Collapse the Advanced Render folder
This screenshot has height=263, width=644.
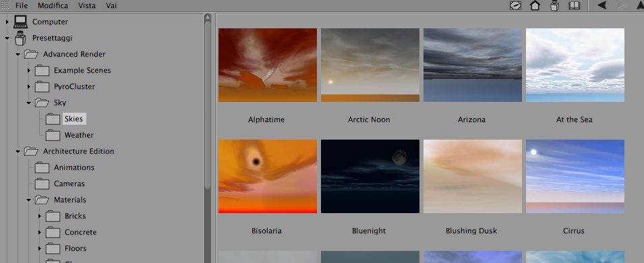(18, 54)
